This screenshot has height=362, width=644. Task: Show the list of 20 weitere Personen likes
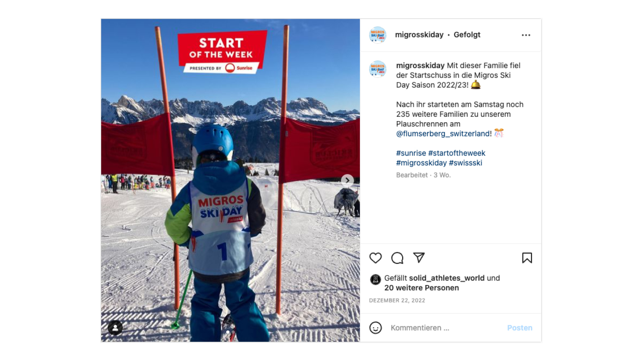[421, 288]
